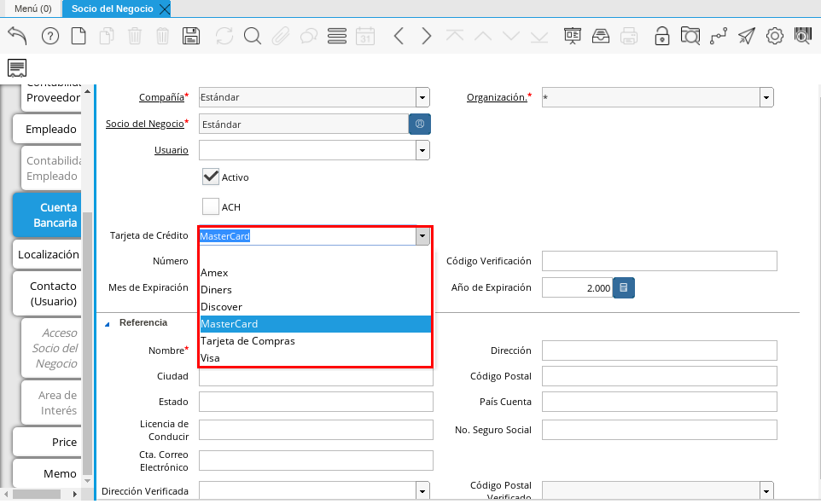Select Visa from credit card list
Image resolution: width=821 pixels, height=504 pixels.
coord(210,358)
